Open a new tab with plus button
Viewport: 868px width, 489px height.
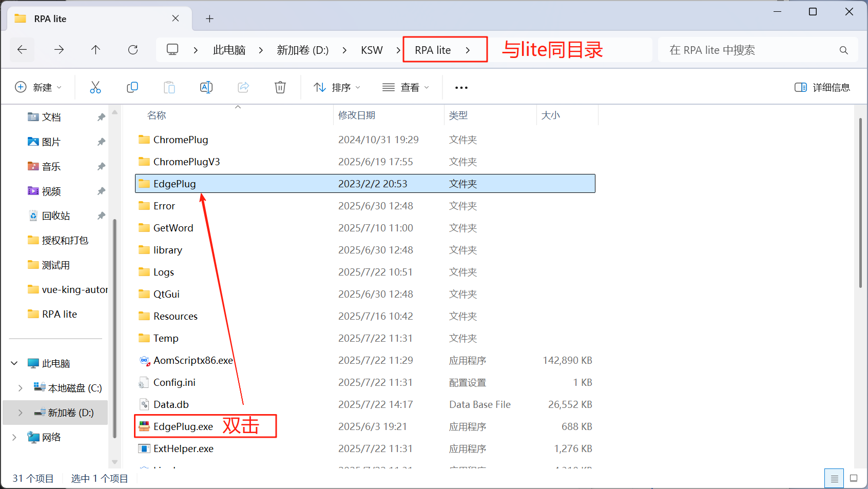pyautogui.click(x=209, y=19)
